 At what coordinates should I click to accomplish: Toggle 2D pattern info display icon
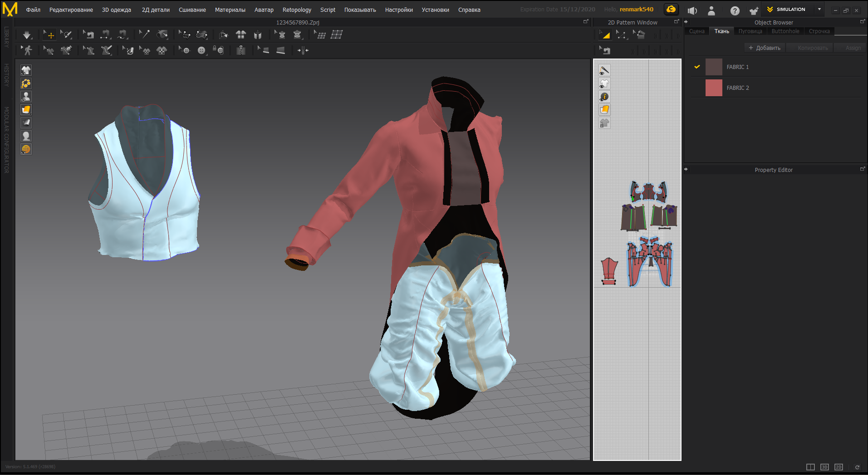click(604, 96)
